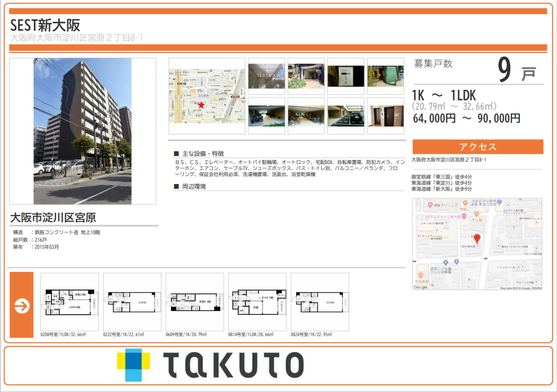Click the TAKUTO logo in the footer
Screen dimensions: 557x392
[211, 365]
